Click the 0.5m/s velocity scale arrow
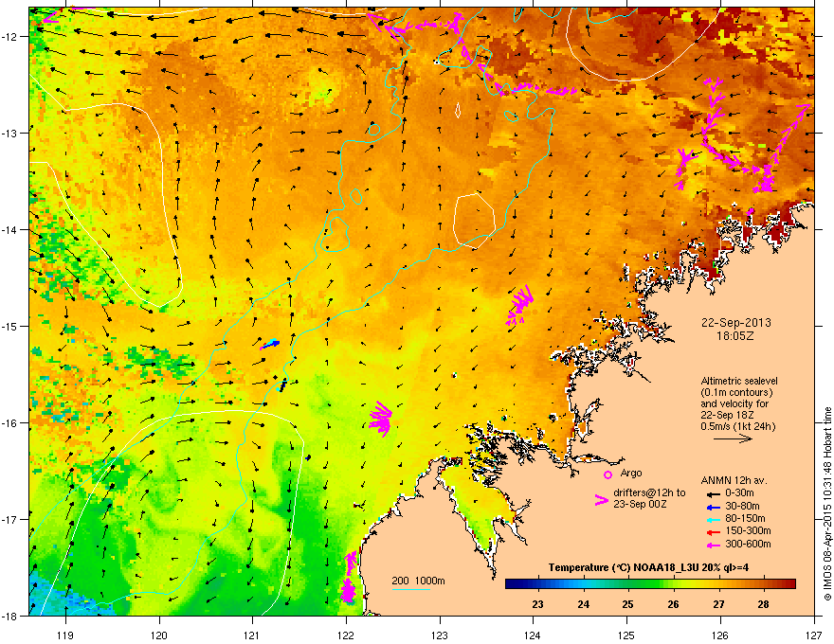The image size is (834, 644). coord(733,438)
